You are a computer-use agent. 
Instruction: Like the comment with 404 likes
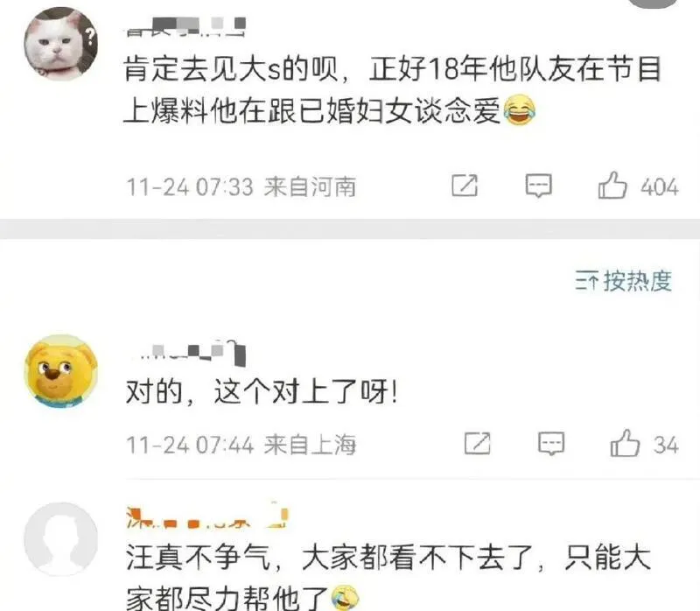612,186
